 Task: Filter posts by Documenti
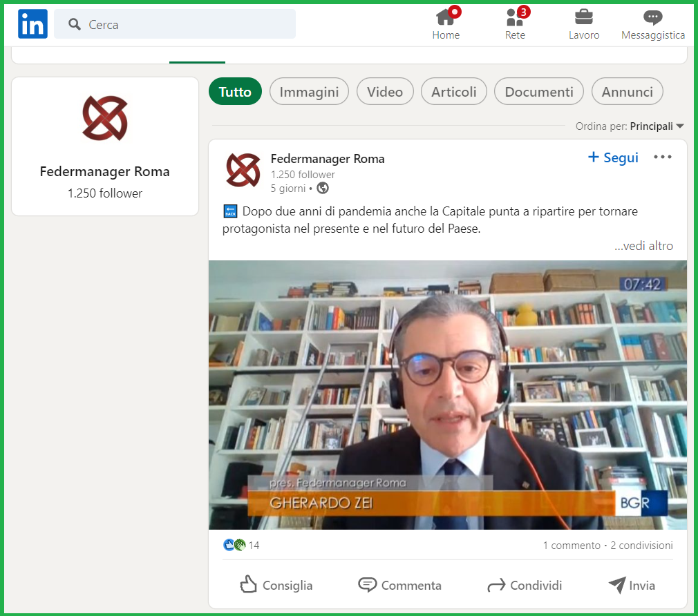pyautogui.click(x=538, y=92)
